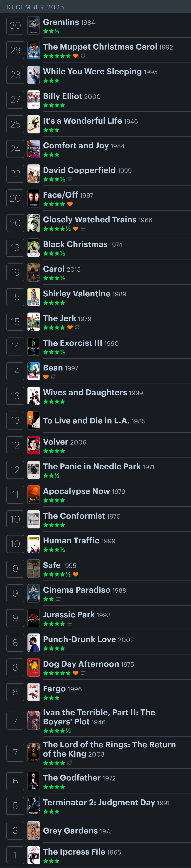Open the review icon for David Copperfield

pos(70,179)
